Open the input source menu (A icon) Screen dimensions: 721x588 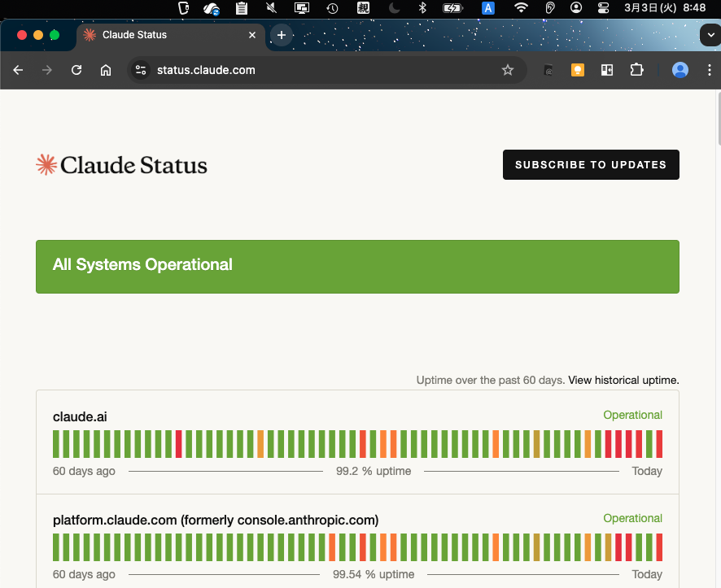pos(488,8)
